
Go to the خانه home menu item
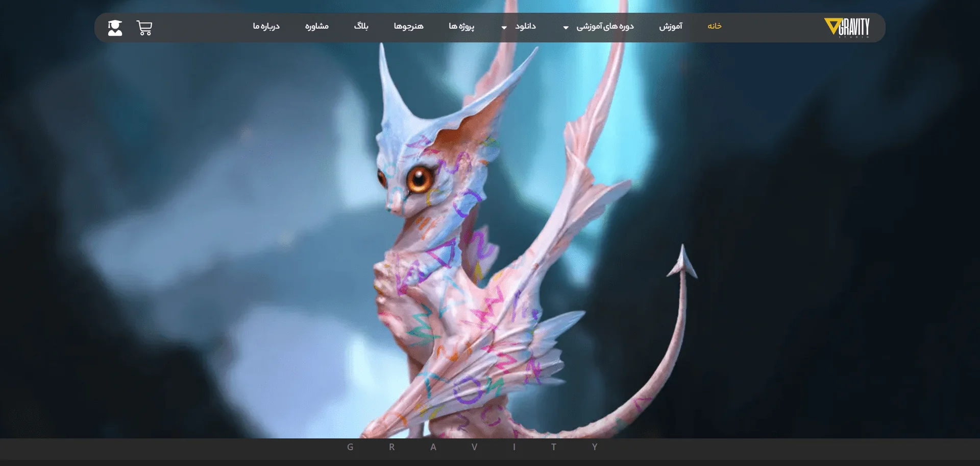click(x=714, y=26)
